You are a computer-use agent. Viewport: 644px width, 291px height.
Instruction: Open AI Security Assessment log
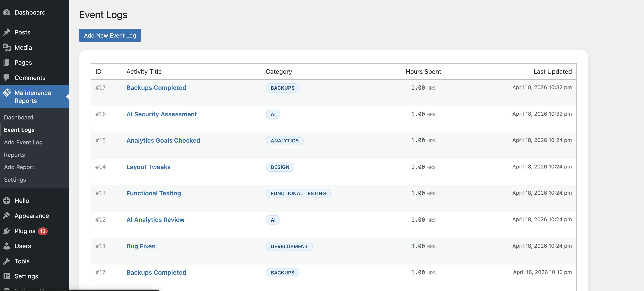[162, 114]
